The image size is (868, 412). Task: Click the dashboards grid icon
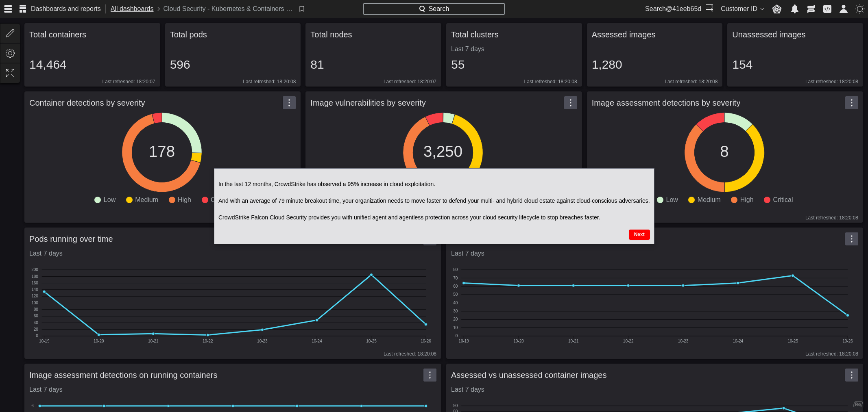(x=23, y=9)
